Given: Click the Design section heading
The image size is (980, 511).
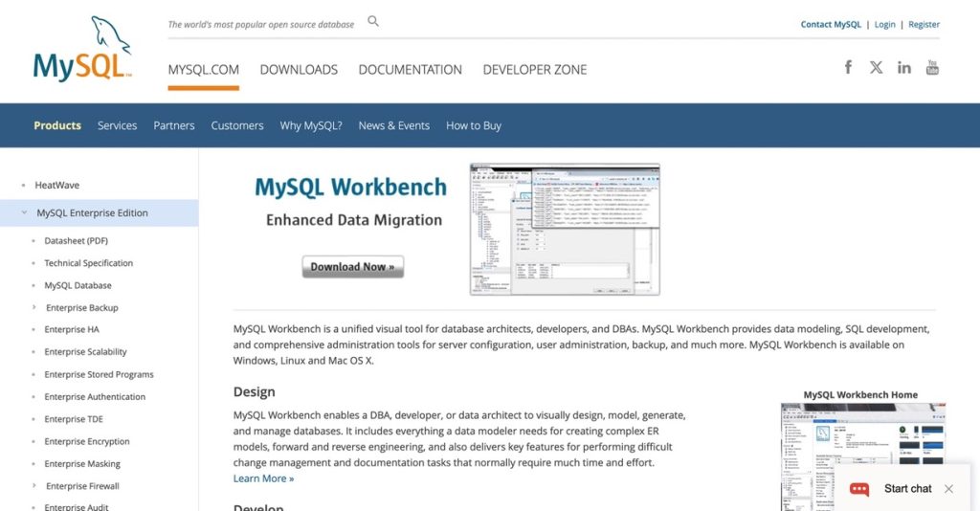Looking at the screenshot, I should 254,391.
